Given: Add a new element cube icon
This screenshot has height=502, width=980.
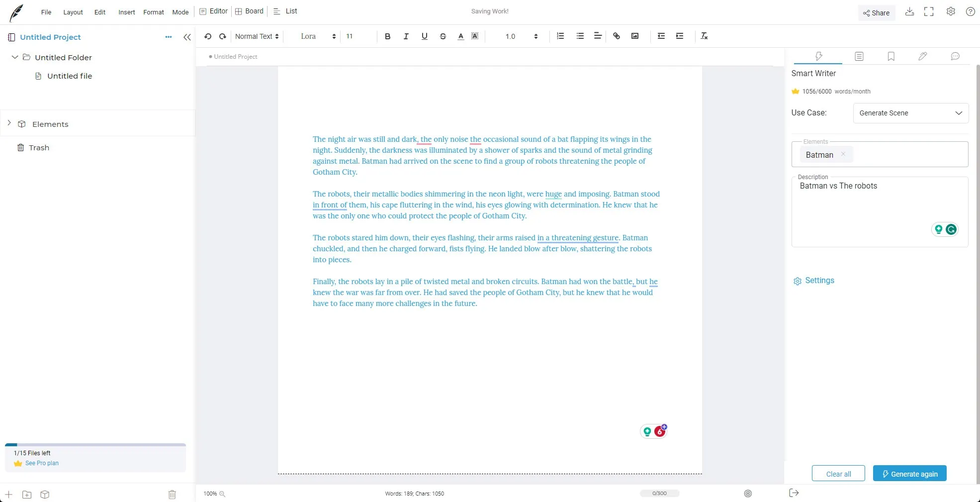Looking at the screenshot, I should point(45,495).
